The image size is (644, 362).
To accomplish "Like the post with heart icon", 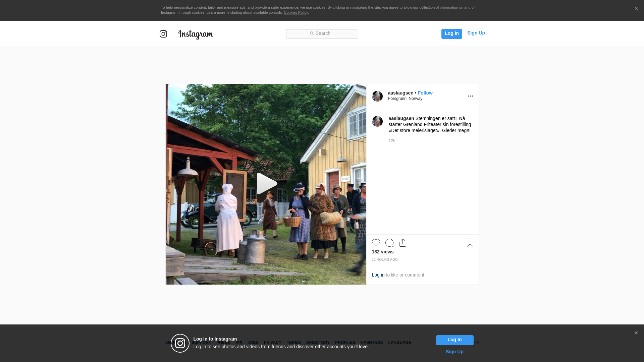I will pos(376,243).
